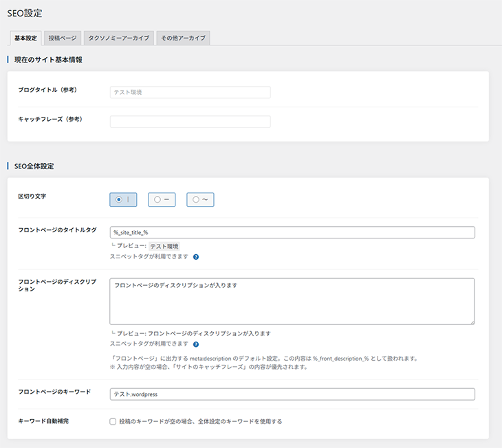502x448 pixels.
Task: Click the ブログタイトル（参考） input field
Action: click(190, 92)
